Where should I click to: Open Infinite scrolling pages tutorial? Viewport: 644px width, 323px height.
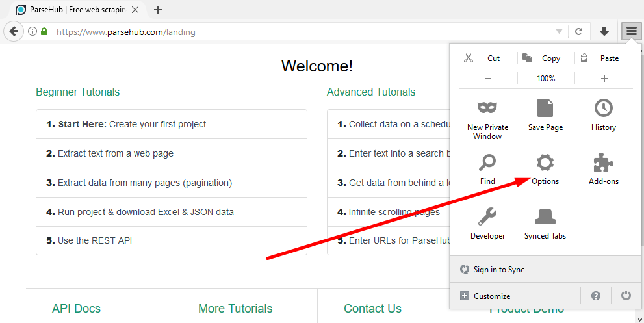point(389,212)
